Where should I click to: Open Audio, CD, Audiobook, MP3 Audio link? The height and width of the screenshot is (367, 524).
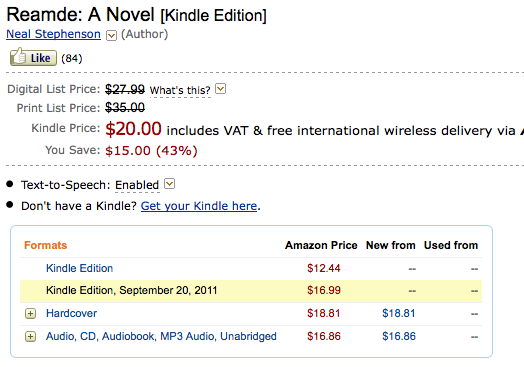(161, 336)
